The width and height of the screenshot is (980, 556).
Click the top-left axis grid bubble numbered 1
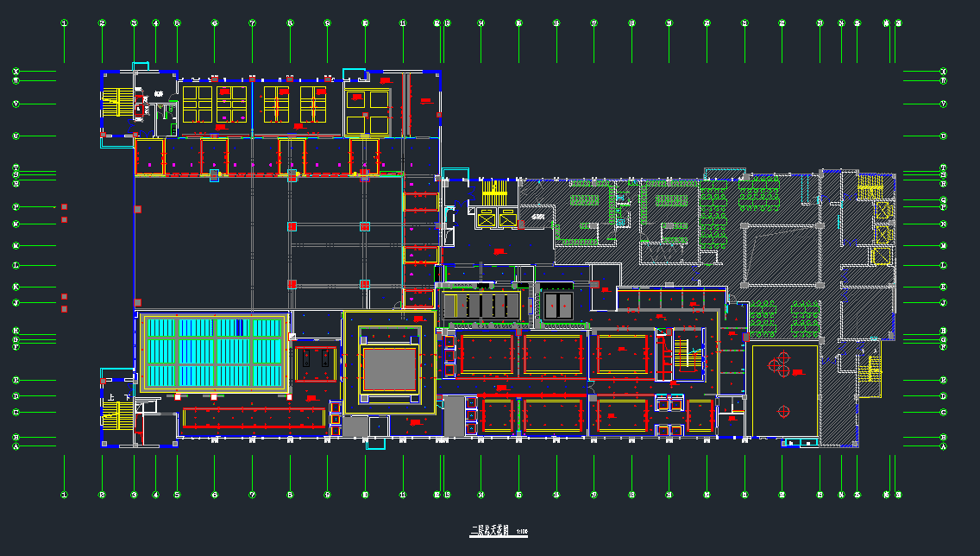click(x=64, y=23)
